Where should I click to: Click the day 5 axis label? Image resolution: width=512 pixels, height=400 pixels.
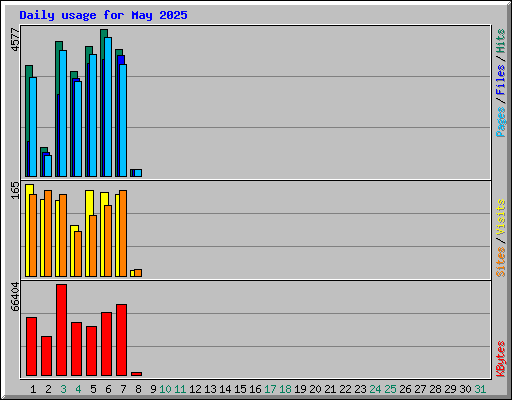tap(93, 389)
